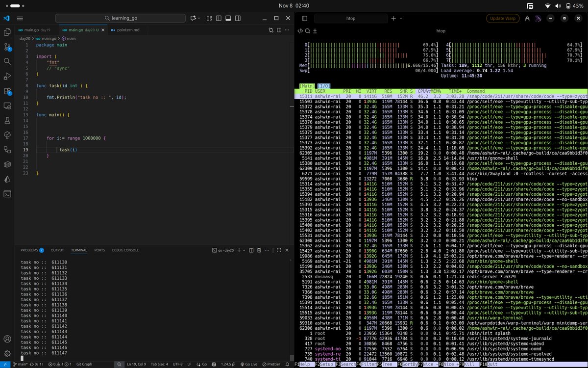This screenshot has height=368, width=588.
Task: Kill terminal with trash icon
Action: pyautogui.click(x=259, y=250)
